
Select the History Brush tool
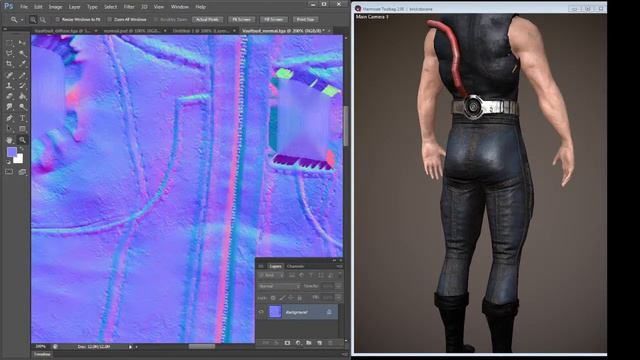(x=22, y=86)
